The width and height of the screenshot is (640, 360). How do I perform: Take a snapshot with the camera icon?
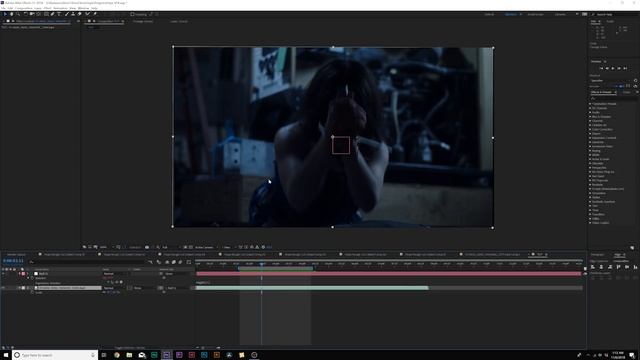147,247
